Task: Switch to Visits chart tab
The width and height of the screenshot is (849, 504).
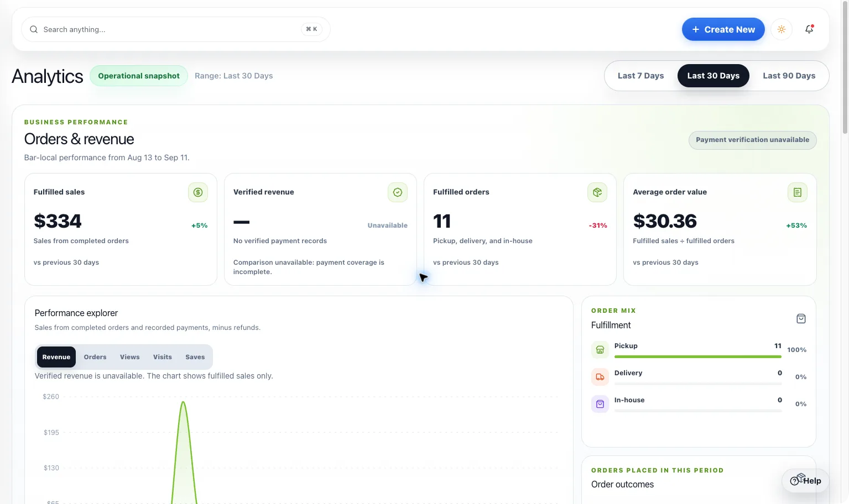Action: (163, 357)
